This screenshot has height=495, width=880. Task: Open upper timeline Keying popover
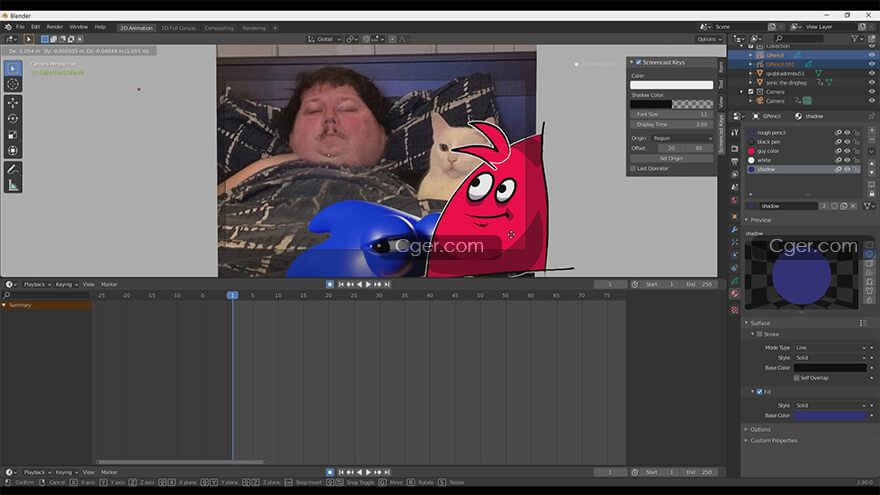click(x=66, y=285)
